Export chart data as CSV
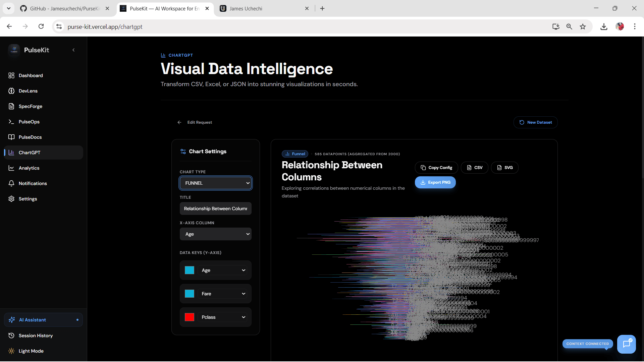Image resolution: width=644 pixels, height=362 pixels. click(475, 168)
